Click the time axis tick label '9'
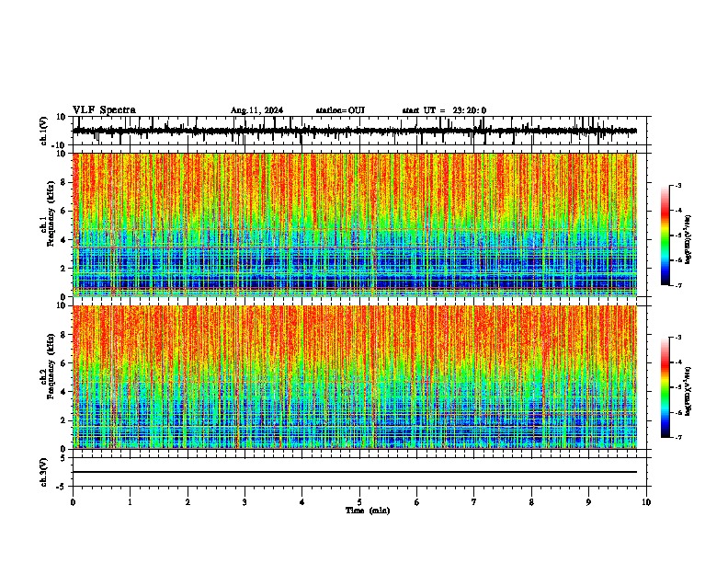Screen dimensions: 728x563 coord(588,502)
